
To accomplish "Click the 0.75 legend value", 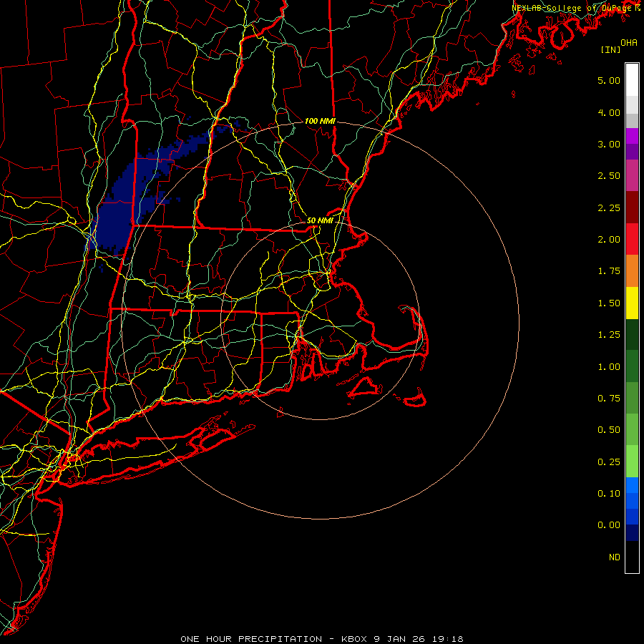I will click(609, 399).
